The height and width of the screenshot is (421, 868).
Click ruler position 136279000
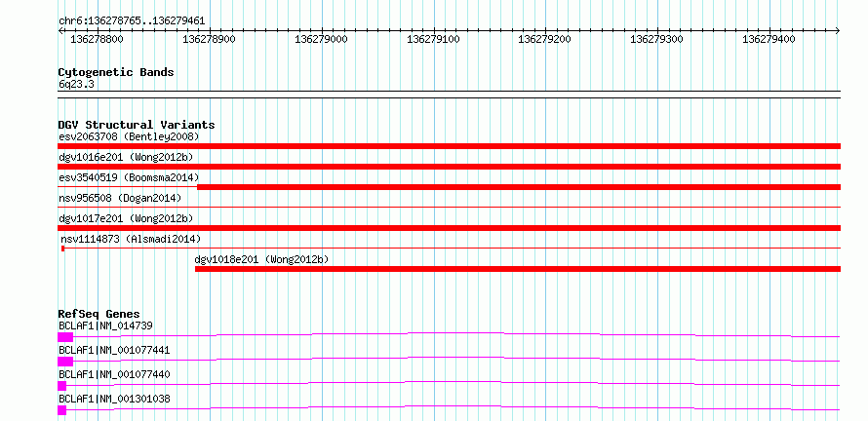(322, 39)
